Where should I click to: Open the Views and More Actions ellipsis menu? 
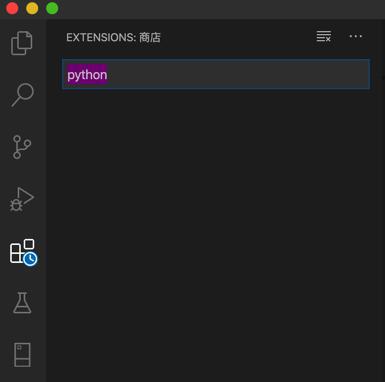click(356, 36)
